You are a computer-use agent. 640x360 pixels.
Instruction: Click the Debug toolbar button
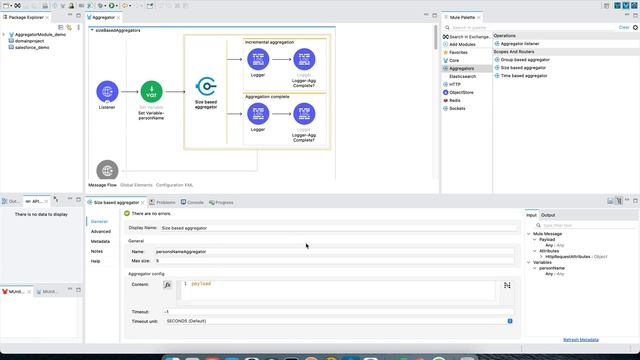pos(100,6)
